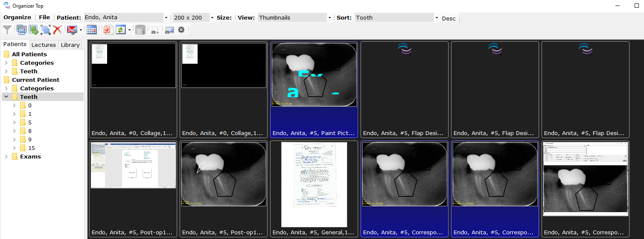Screen dimensions: 644x239
Task: Click the PowerPoint export icon
Action: click(108, 30)
